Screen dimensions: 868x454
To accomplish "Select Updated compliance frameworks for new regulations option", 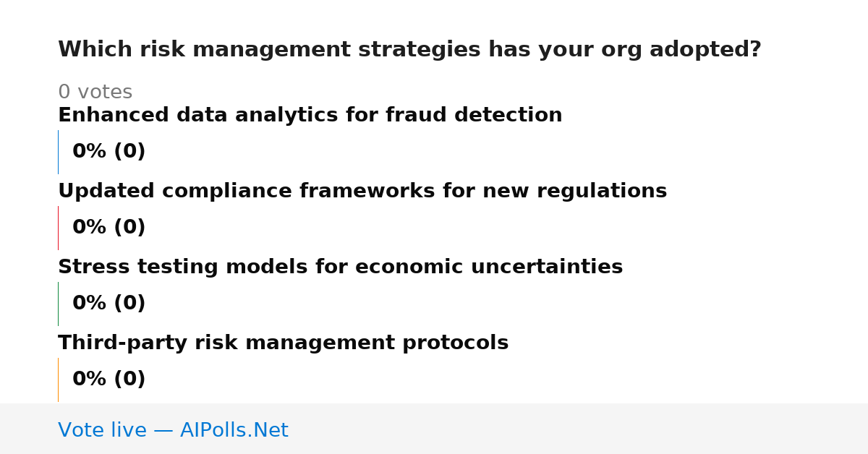I will [362, 191].
